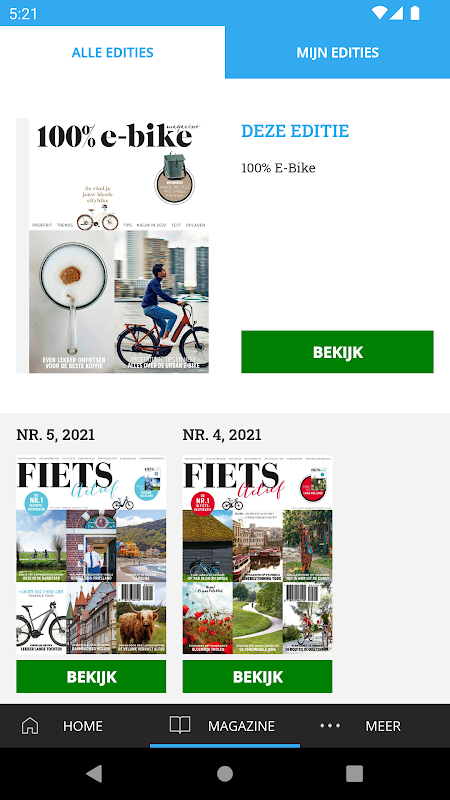Select the Magazine label in bottom navigation
Screen dimensions: 450x800
(x=241, y=726)
